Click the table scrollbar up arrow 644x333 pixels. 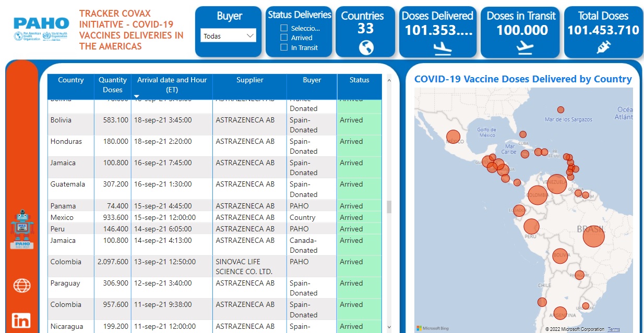point(389,80)
